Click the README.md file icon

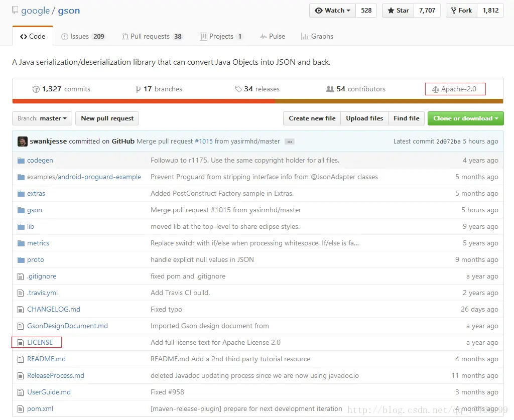(x=21, y=359)
